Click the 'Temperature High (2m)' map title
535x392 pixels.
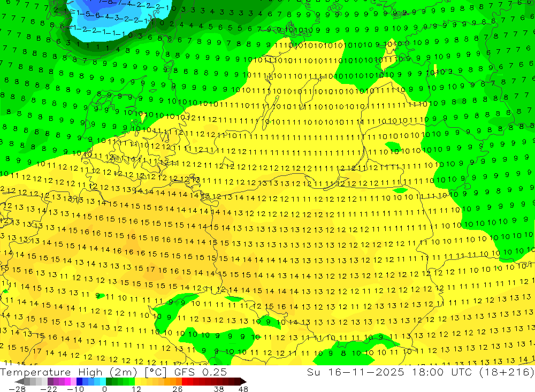point(69,372)
